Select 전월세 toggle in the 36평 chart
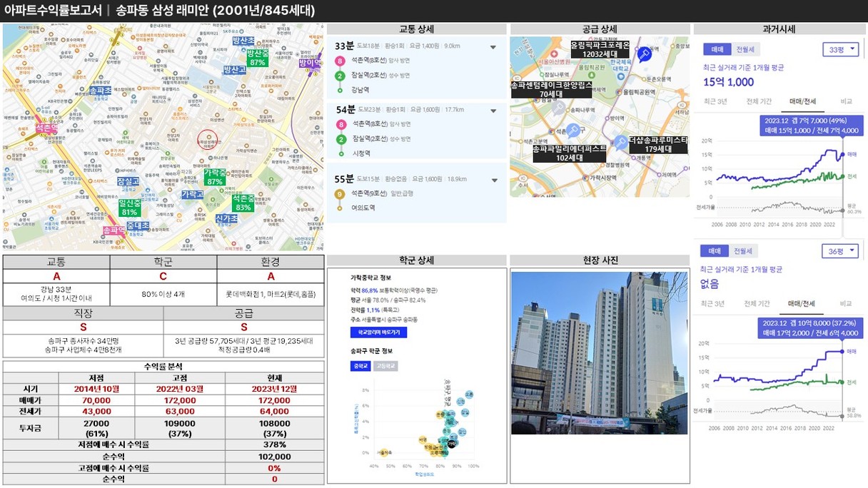Image resolution: width=868 pixels, height=488 pixels. (743, 251)
